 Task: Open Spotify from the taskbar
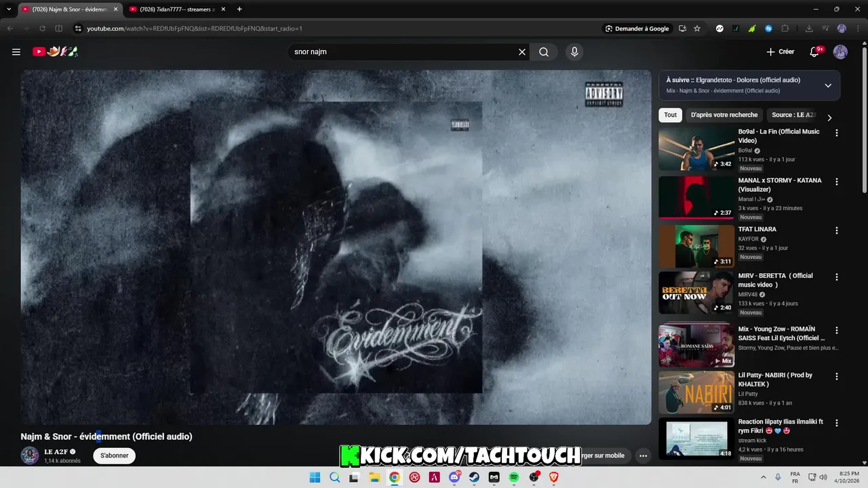[x=514, y=477]
